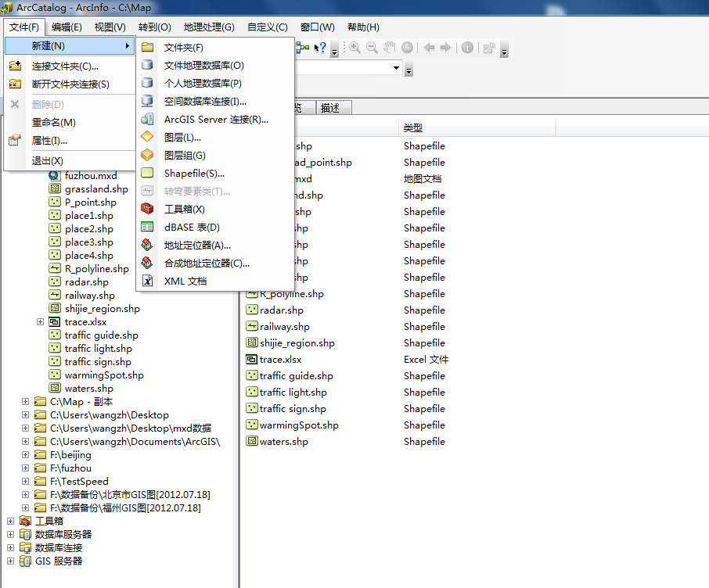Expand the GIS 服务器 tree node
This screenshot has width=709, height=588.
(x=10, y=561)
